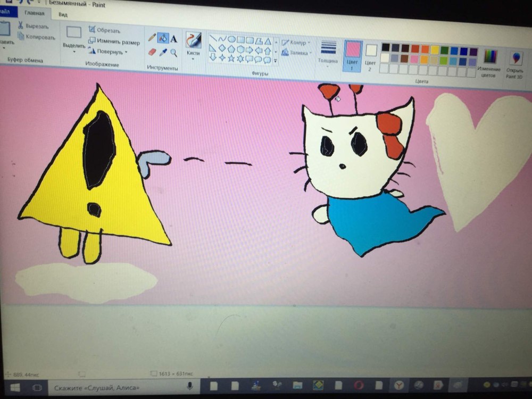Click the microphone icon in taskbar search

tap(190, 386)
